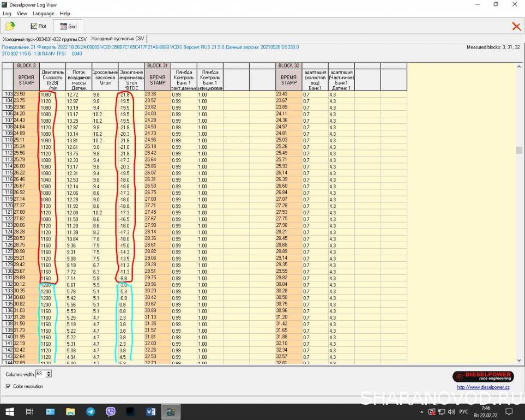Screen dimensions: 525x420
Task: Select the Холодный пус-копия.CSV tab
Action: click(x=117, y=39)
